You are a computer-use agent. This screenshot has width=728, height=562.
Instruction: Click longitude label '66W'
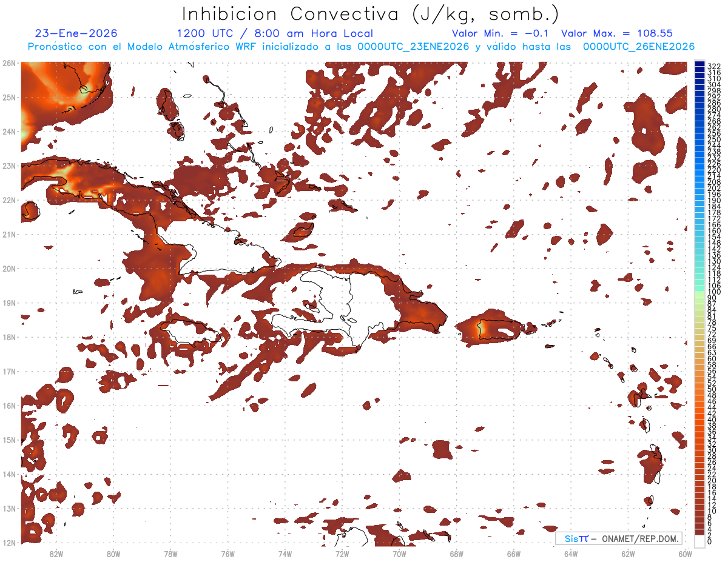(513, 554)
